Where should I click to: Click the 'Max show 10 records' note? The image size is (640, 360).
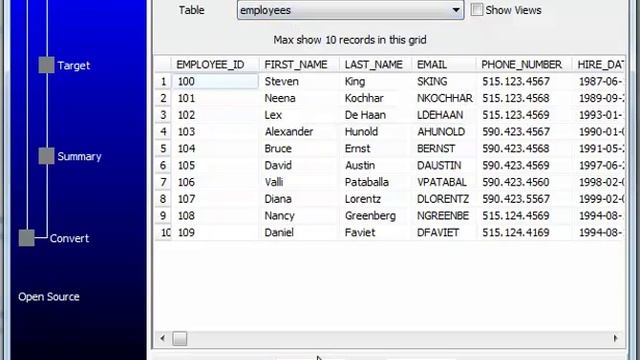tap(350, 40)
